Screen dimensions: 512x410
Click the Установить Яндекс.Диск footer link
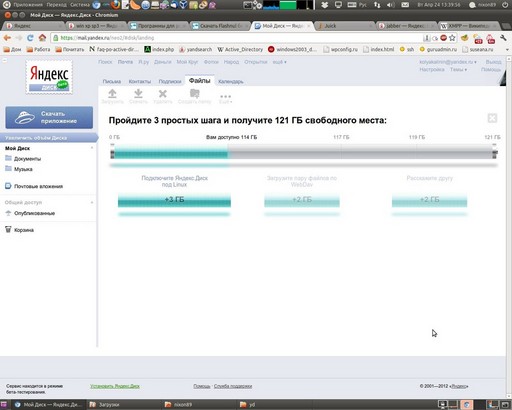[115, 386]
